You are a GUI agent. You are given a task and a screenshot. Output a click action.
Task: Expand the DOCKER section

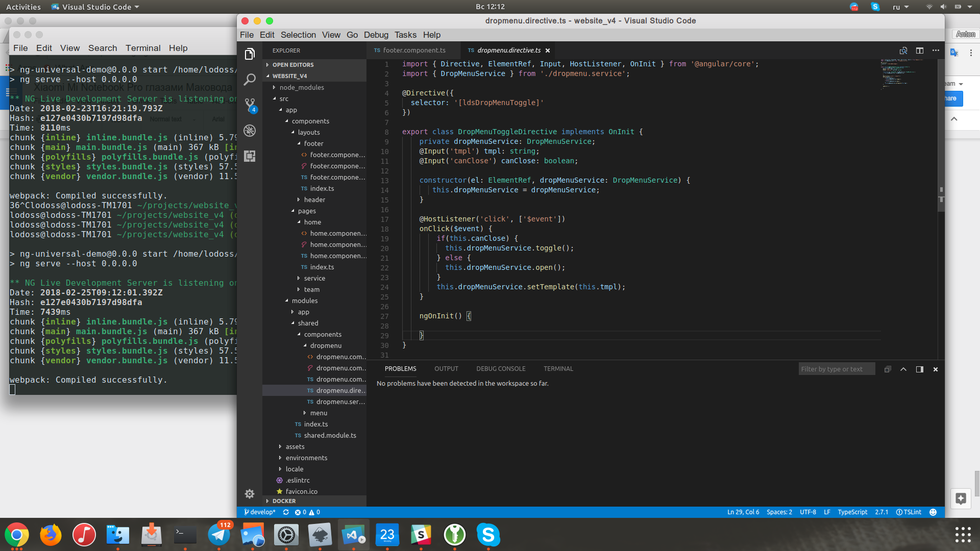point(284,501)
